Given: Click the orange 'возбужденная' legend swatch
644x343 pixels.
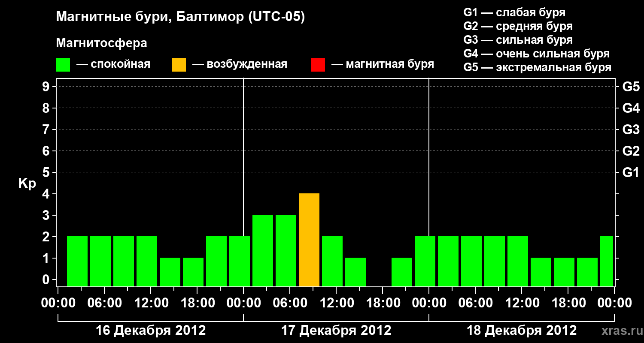Looking at the screenshot, I should coord(179,65).
